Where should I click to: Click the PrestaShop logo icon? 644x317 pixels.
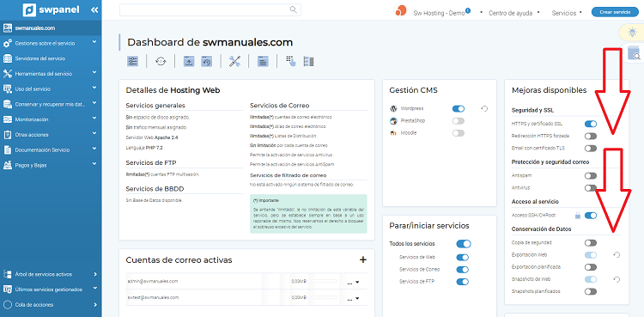[393, 121]
